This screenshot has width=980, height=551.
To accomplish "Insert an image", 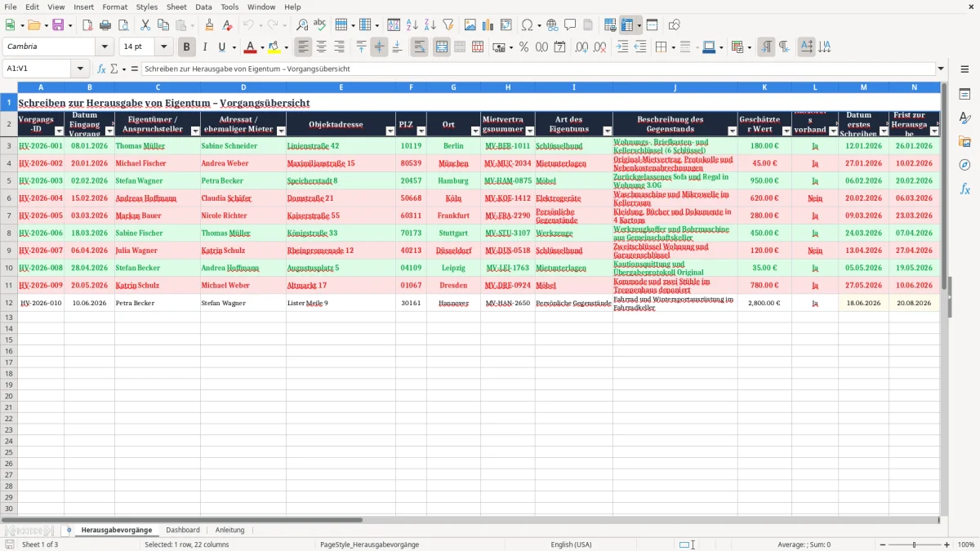I will pos(470,25).
